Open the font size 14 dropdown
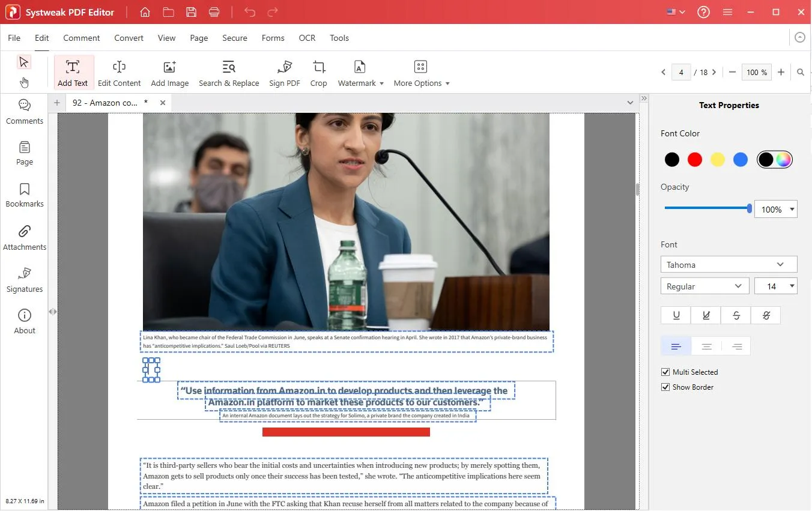The image size is (812, 511). click(x=775, y=286)
